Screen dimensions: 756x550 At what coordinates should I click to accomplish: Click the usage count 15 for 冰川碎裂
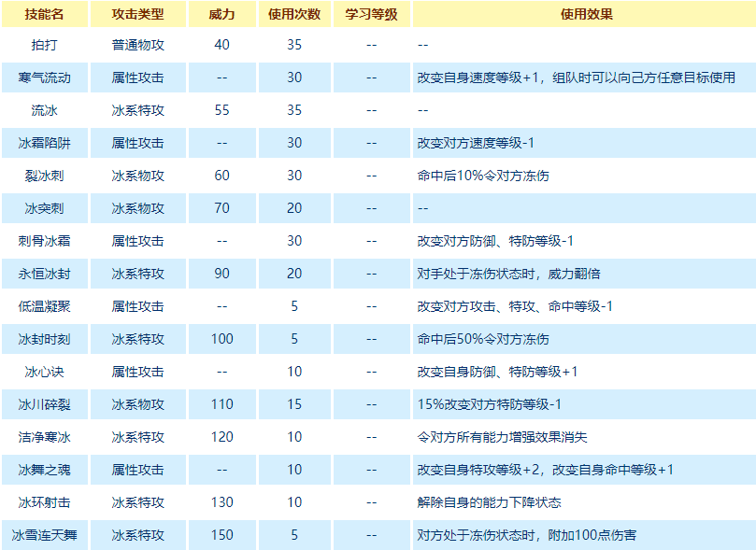(294, 404)
